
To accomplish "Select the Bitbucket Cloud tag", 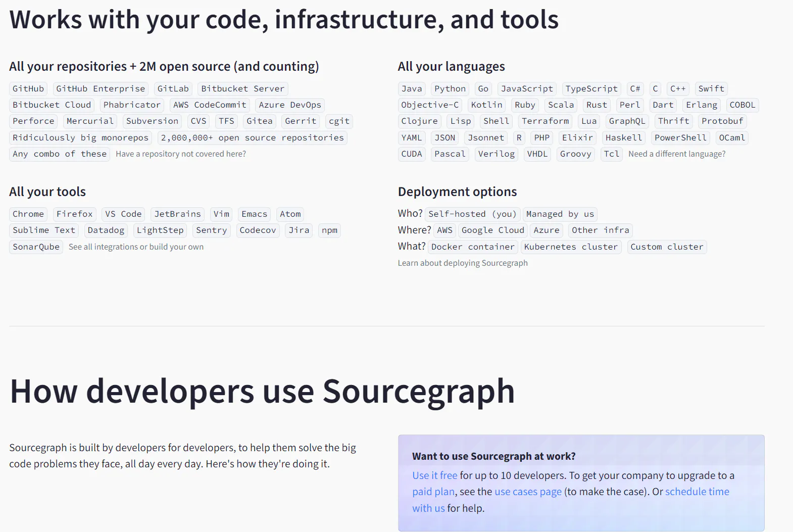I will point(52,105).
